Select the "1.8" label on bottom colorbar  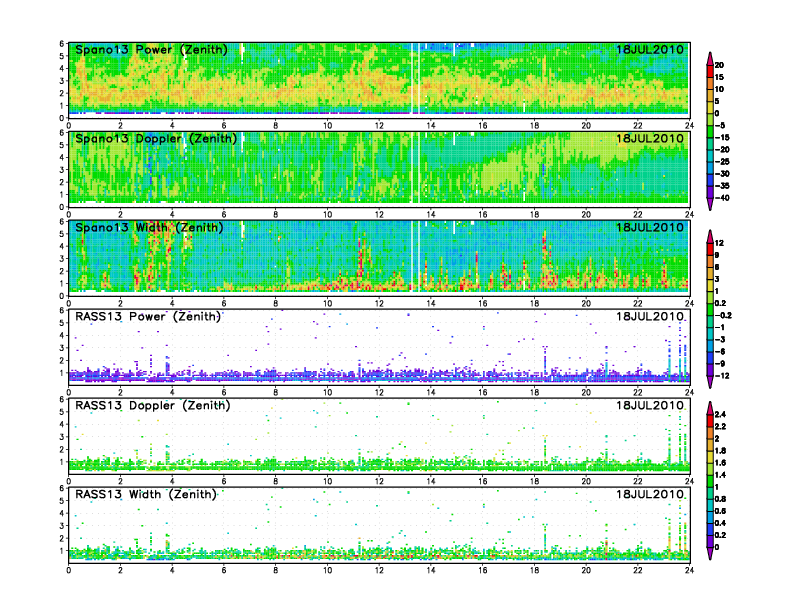pyautogui.click(x=721, y=450)
